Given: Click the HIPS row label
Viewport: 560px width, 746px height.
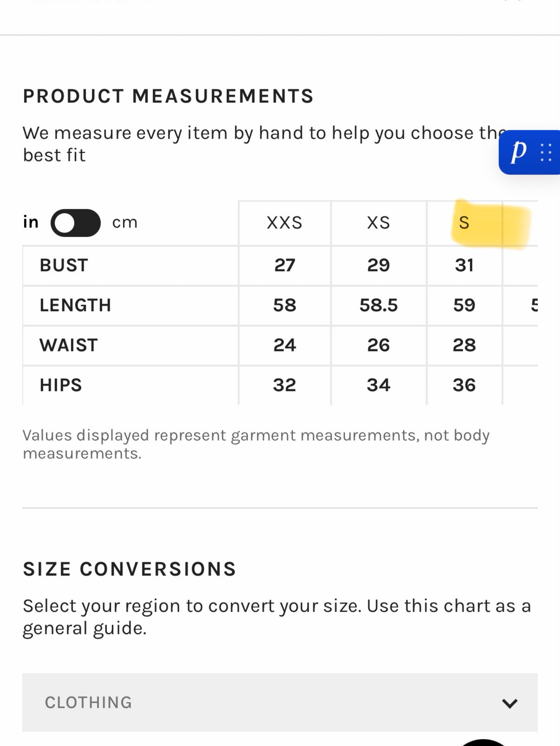Looking at the screenshot, I should 61,385.
